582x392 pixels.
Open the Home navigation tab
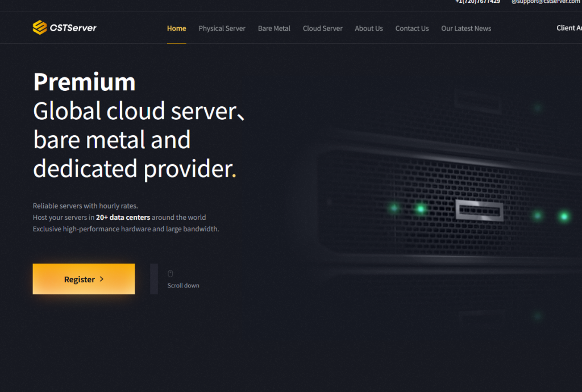pyautogui.click(x=176, y=28)
